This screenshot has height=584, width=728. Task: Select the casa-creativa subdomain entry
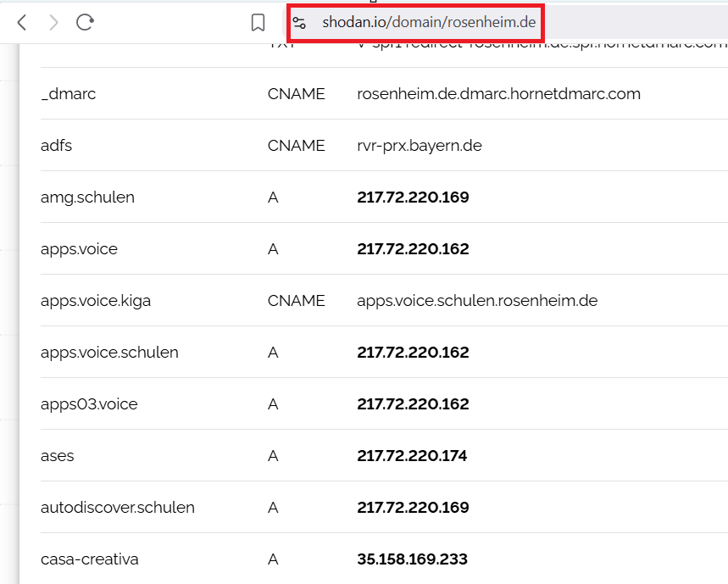(x=89, y=559)
